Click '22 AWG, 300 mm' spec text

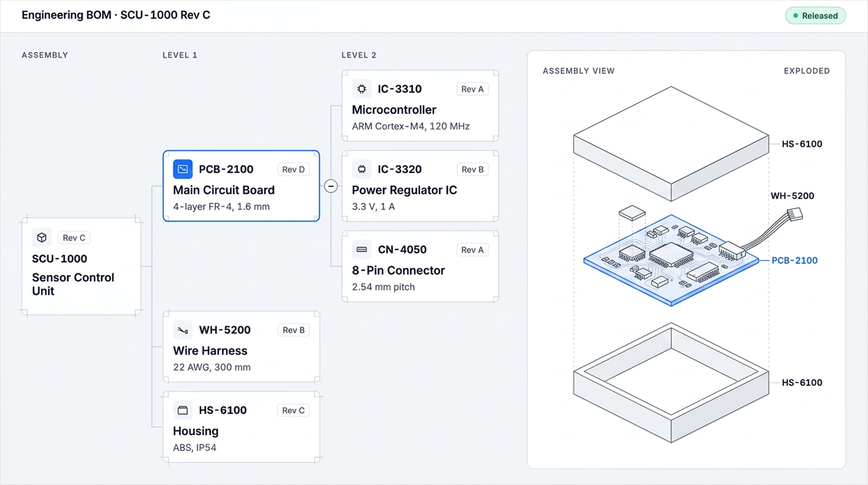click(x=212, y=367)
